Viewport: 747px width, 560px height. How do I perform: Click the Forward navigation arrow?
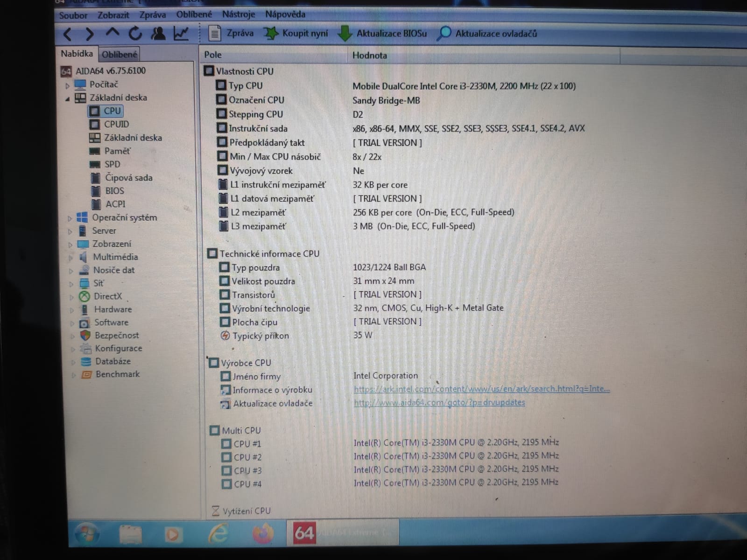tap(90, 34)
